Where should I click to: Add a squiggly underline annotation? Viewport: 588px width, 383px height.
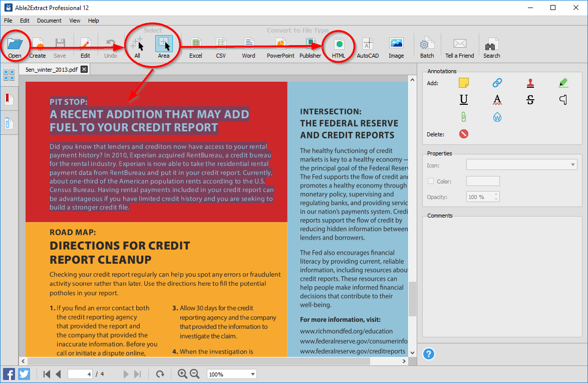(x=497, y=99)
